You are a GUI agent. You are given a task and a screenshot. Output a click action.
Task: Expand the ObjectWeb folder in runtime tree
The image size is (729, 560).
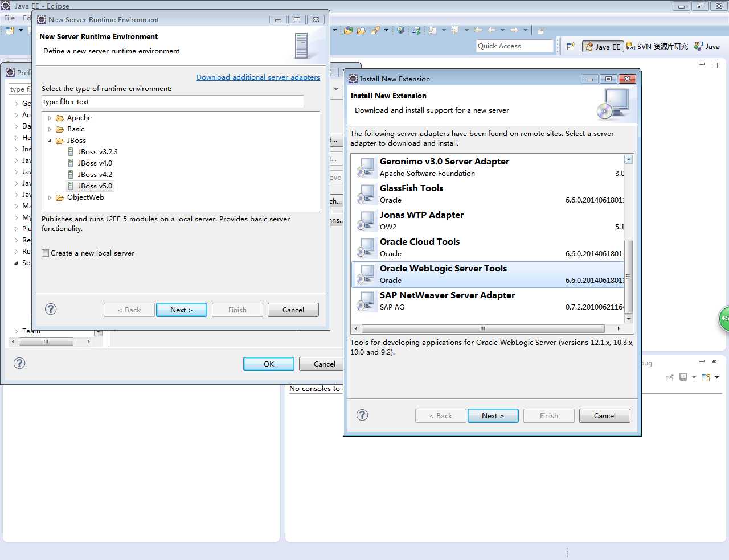(50, 197)
